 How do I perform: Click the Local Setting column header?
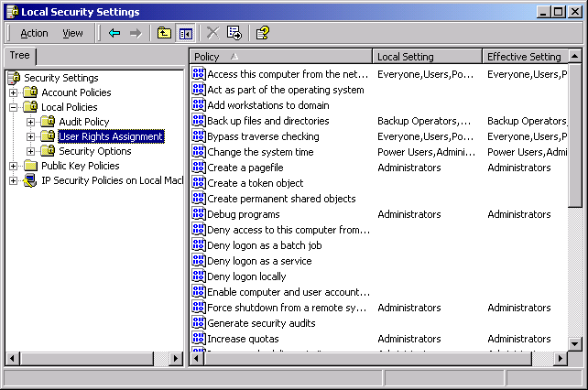pos(426,57)
